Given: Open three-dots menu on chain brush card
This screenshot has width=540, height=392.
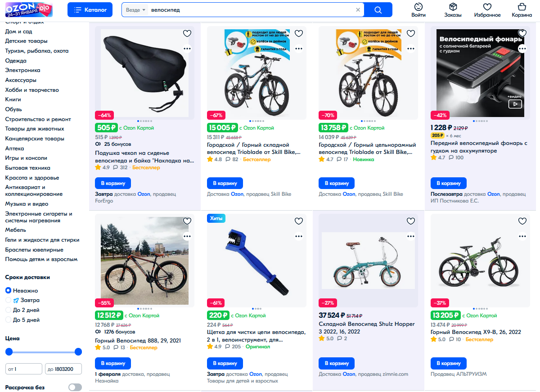Looking at the screenshot, I should (x=299, y=236).
